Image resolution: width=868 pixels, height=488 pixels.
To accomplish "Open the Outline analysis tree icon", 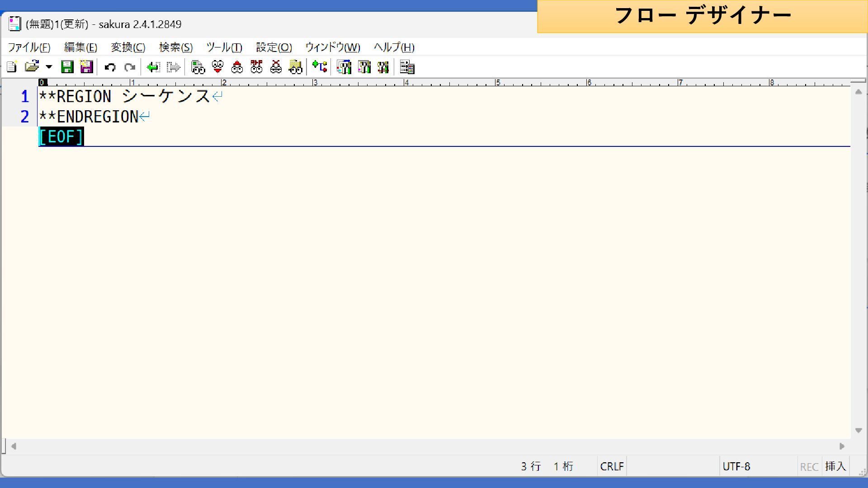I will point(320,67).
